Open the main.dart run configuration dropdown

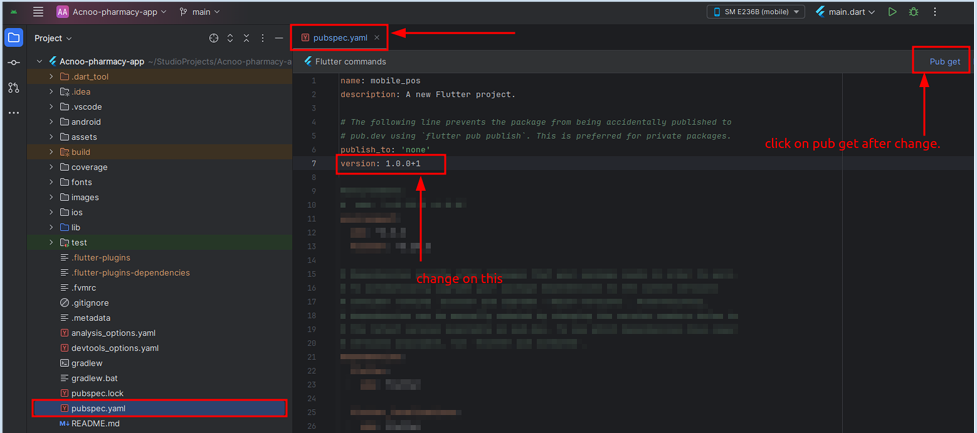point(845,12)
